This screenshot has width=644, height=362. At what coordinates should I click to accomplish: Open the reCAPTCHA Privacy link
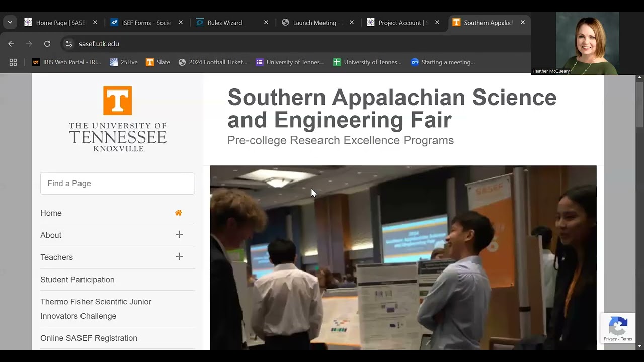(x=610, y=339)
